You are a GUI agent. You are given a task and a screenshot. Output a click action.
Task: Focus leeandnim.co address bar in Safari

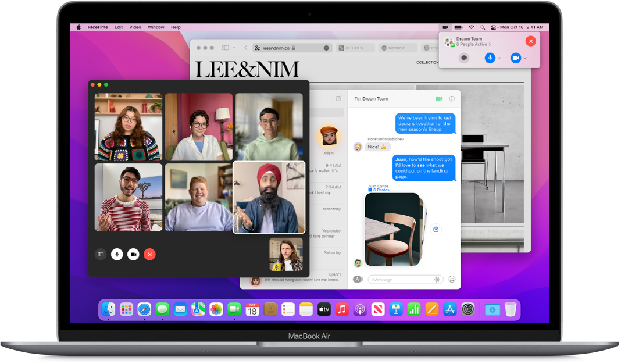pos(292,48)
